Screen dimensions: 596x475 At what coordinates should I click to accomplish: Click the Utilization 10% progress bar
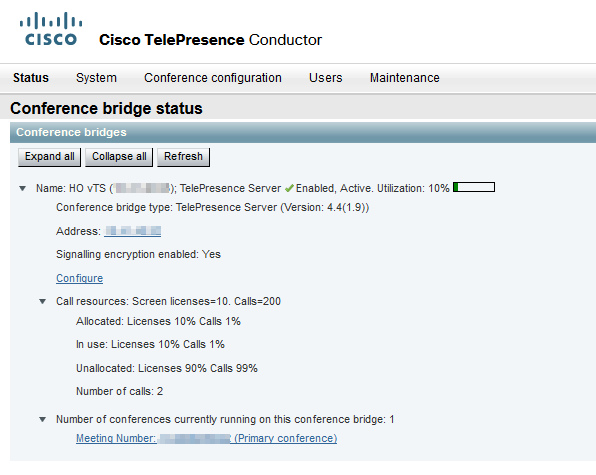474,187
